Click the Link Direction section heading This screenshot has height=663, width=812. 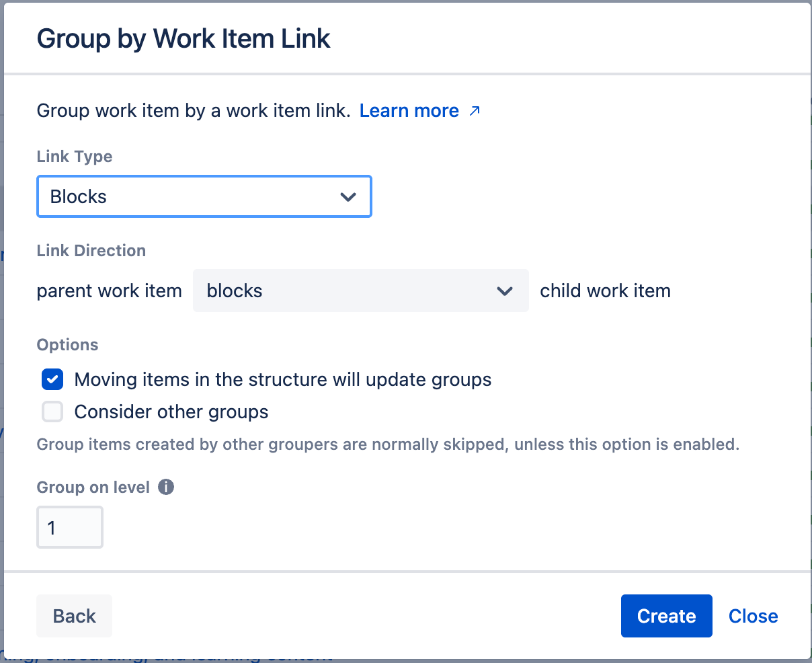click(x=91, y=250)
